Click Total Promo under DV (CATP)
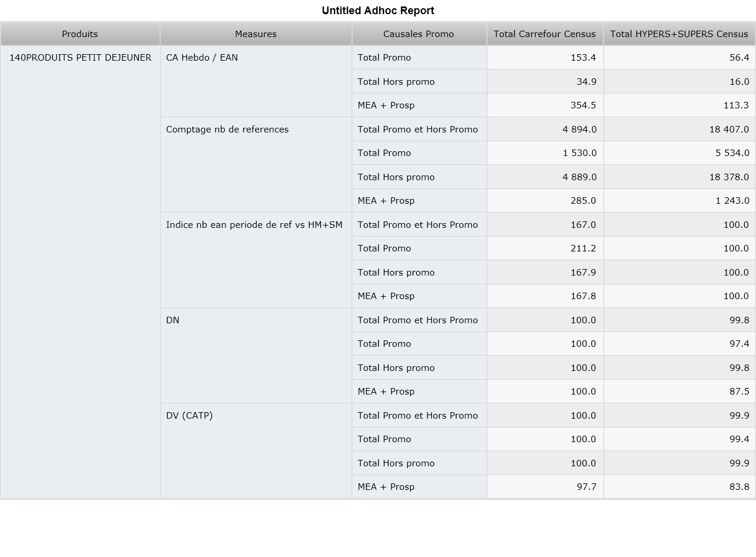This screenshot has width=756, height=557. (x=419, y=439)
